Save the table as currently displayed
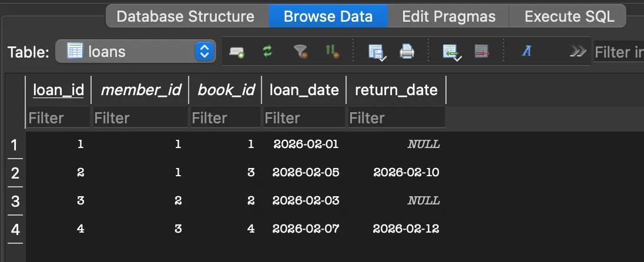Screen dimensions: 644x262 click(376, 52)
